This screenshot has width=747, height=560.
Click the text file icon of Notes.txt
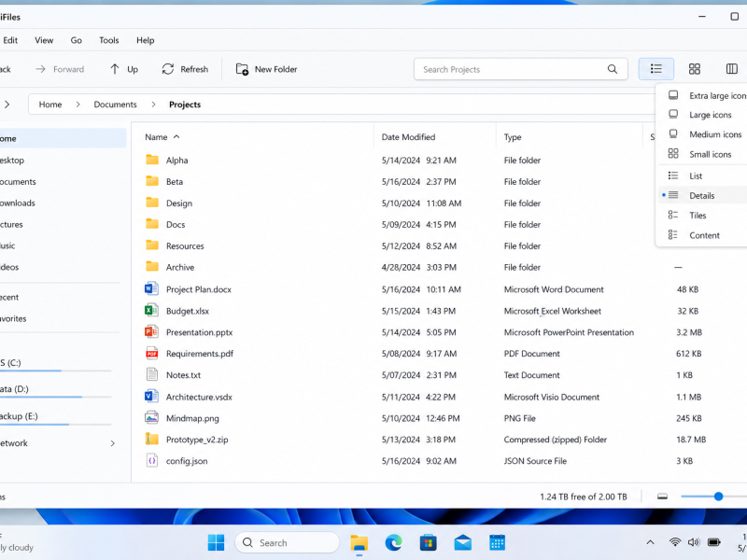(x=151, y=374)
